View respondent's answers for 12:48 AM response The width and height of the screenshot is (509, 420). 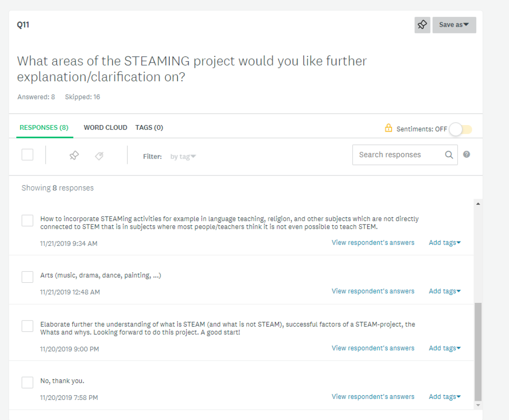click(x=373, y=291)
